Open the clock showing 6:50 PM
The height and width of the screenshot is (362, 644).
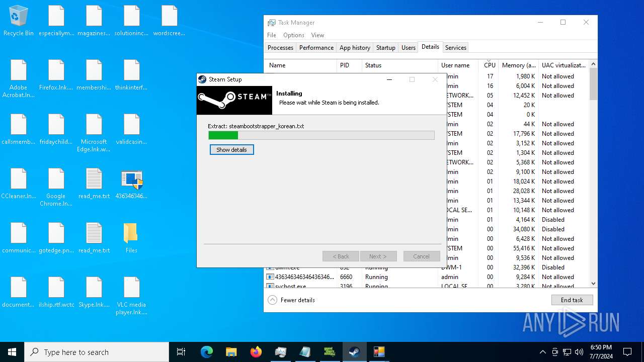601,352
